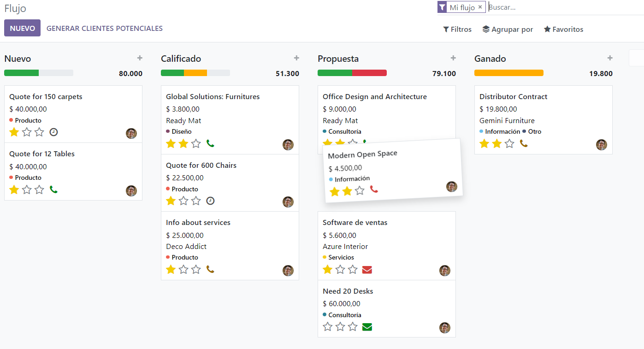
Task: Remove the Mi flujo filter tag
Action: pos(480,7)
